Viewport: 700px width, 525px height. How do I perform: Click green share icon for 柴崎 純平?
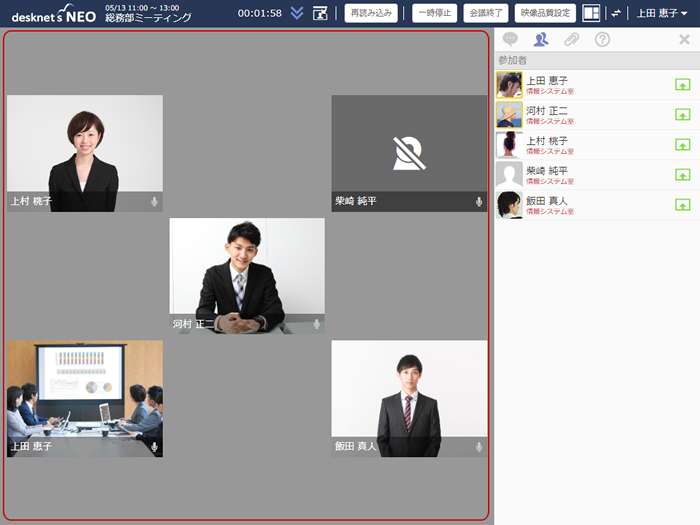pos(683,175)
